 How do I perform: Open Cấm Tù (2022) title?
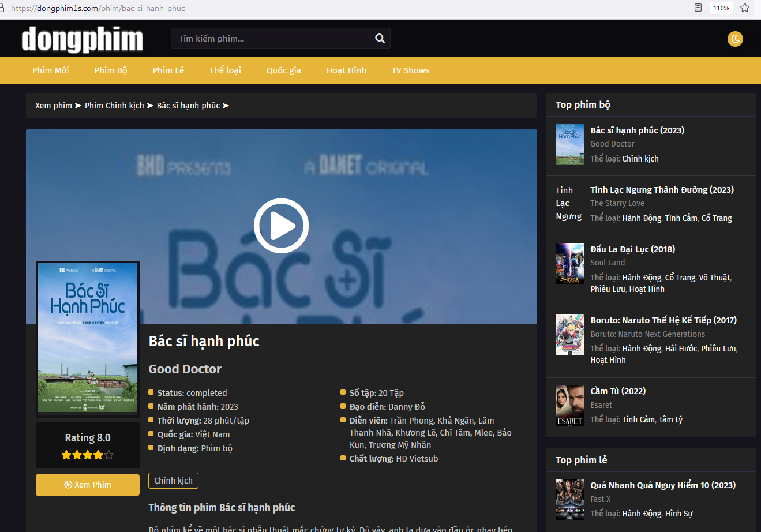click(618, 391)
